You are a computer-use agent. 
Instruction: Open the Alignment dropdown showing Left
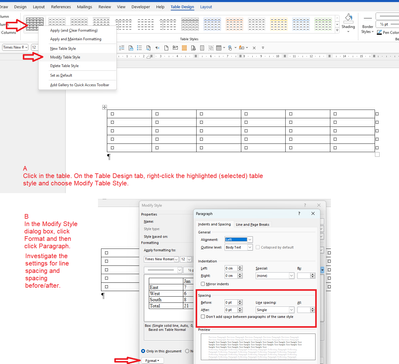238,239
